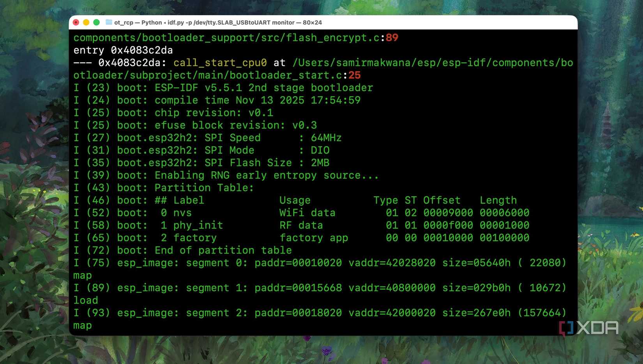Click 'bootloader_start.c' in the wrapped path line
Viewport: 643px width, 364px height.
pyautogui.click(x=286, y=75)
